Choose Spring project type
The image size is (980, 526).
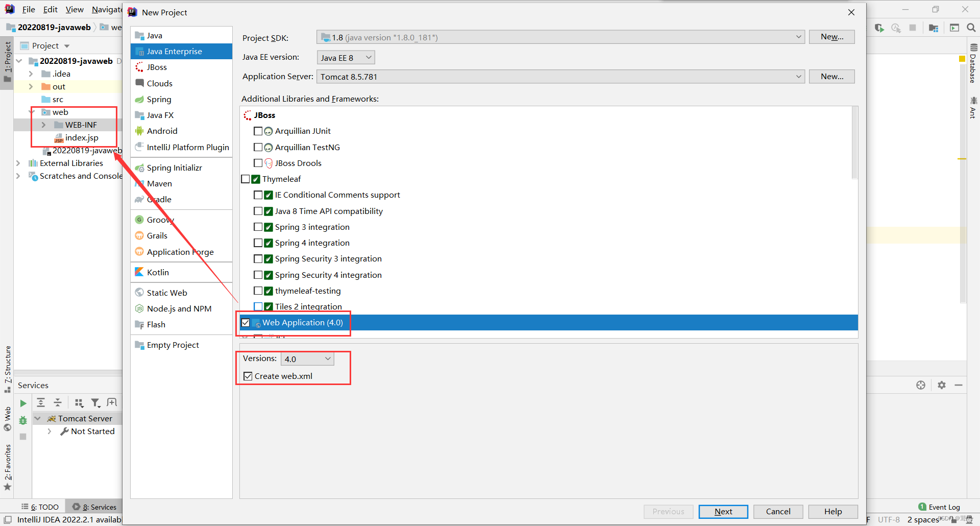181,99
